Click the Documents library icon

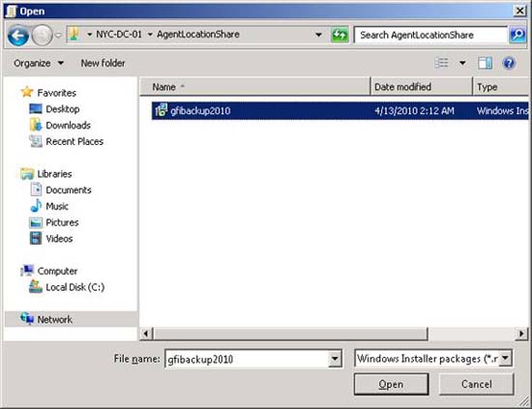36,190
